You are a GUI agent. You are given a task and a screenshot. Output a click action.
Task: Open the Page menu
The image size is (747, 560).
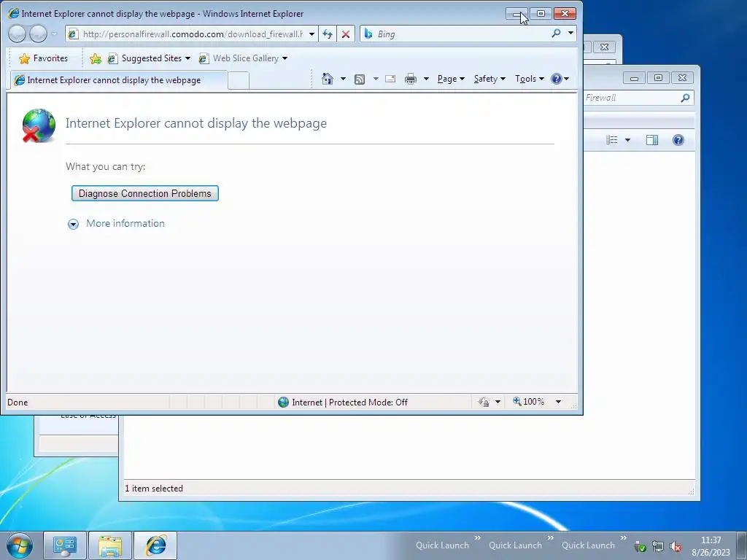tap(451, 79)
